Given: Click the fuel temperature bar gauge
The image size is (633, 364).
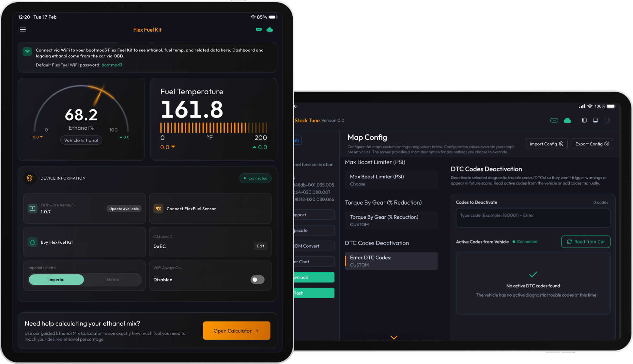Looking at the screenshot, I should (214, 128).
